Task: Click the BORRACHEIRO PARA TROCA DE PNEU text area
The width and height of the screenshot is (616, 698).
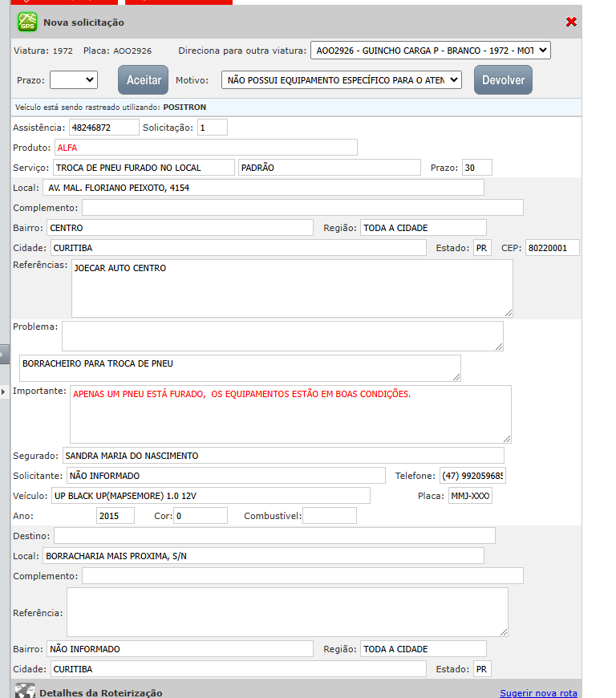Action: [x=240, y=368]
